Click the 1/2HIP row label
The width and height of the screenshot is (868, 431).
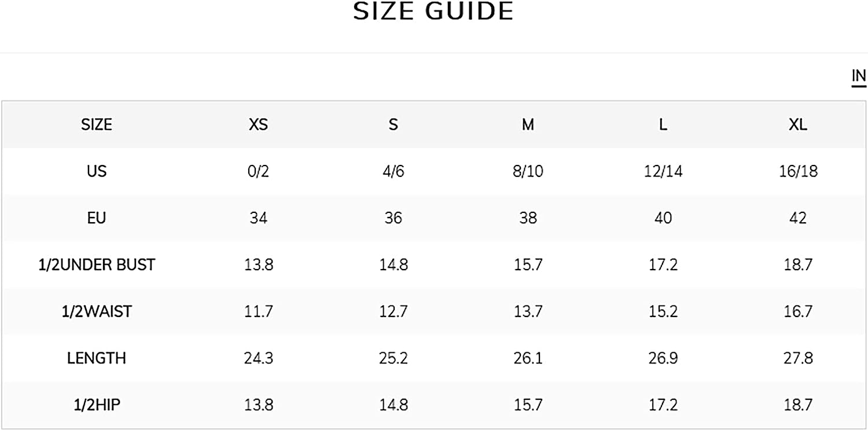97,405
